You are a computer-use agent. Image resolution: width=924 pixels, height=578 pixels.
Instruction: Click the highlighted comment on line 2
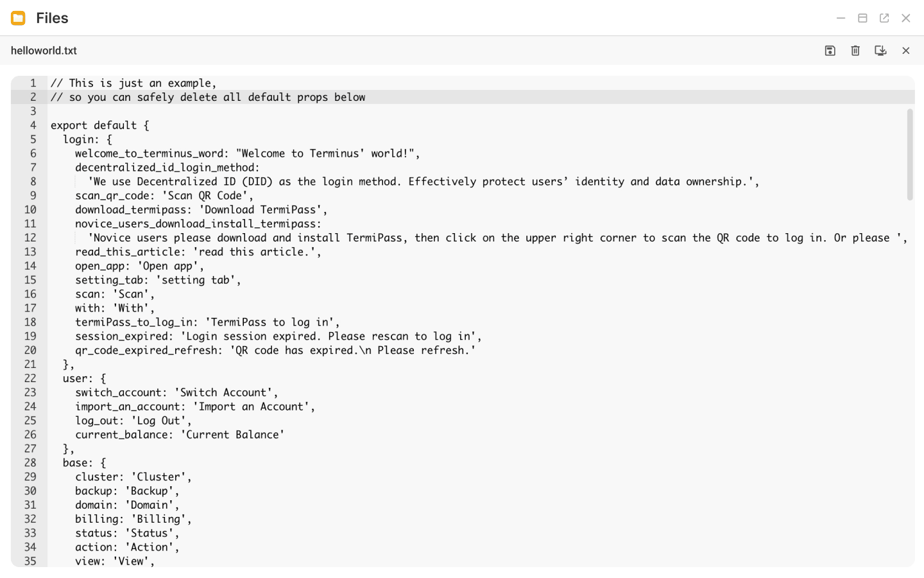[208, 98]
